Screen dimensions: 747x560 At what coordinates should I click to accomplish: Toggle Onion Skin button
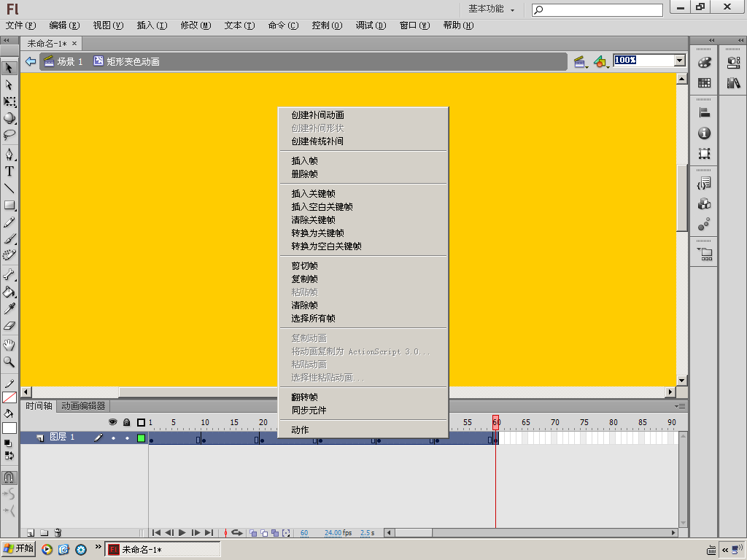[x=253, y=533]
